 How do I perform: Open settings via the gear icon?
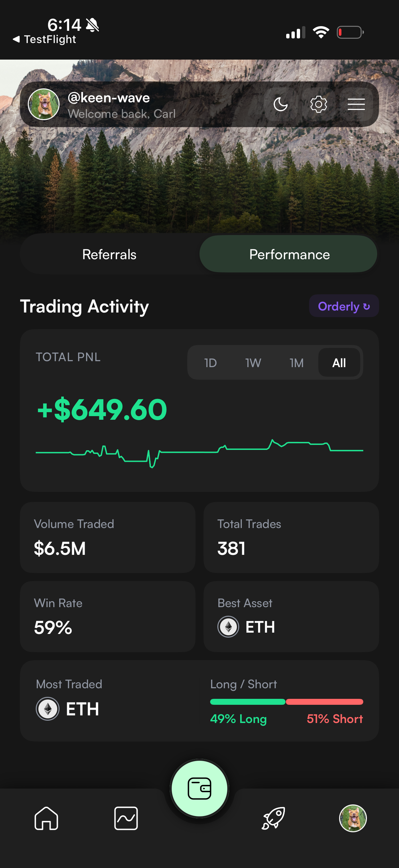pos(318,104)
